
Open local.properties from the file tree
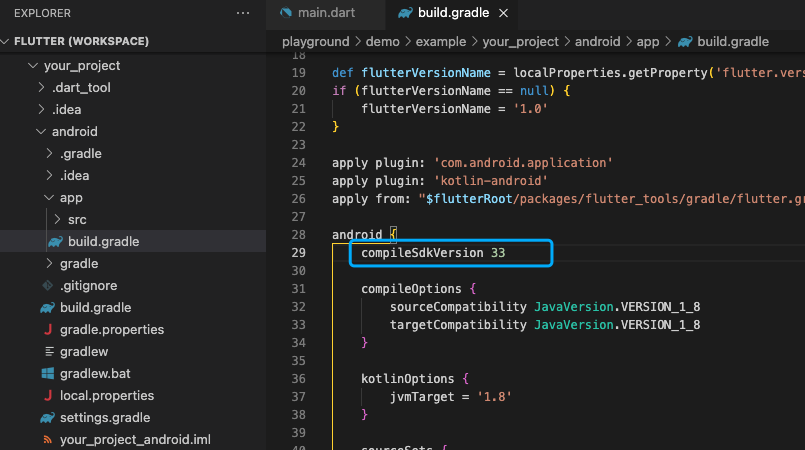[109, 396]
